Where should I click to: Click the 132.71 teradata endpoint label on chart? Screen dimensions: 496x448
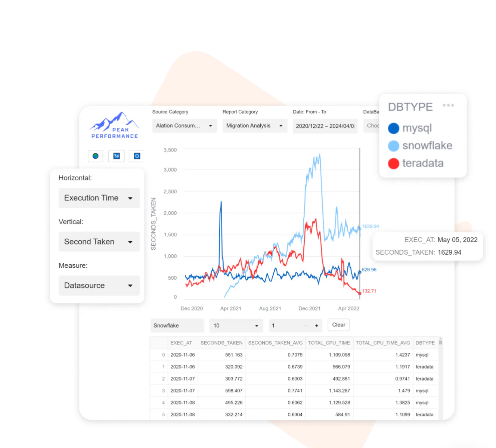pos(369,291)
